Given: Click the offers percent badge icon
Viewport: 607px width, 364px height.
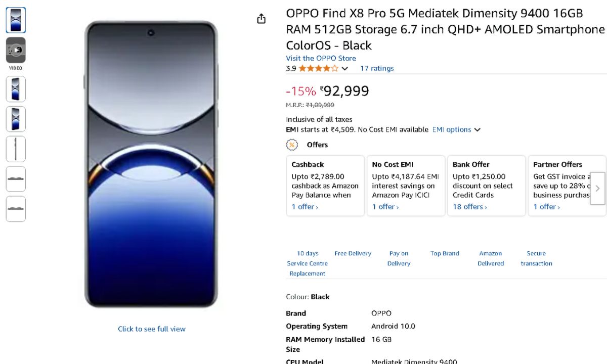Looking at the screenshot, I should click(x=292, y=145).
